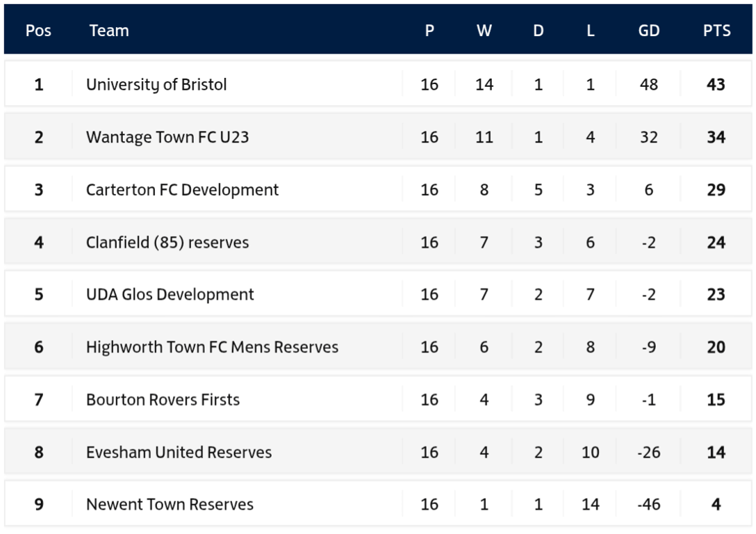The image size is (756, 534).
Task: Click the GD column header
Action: 648,31
